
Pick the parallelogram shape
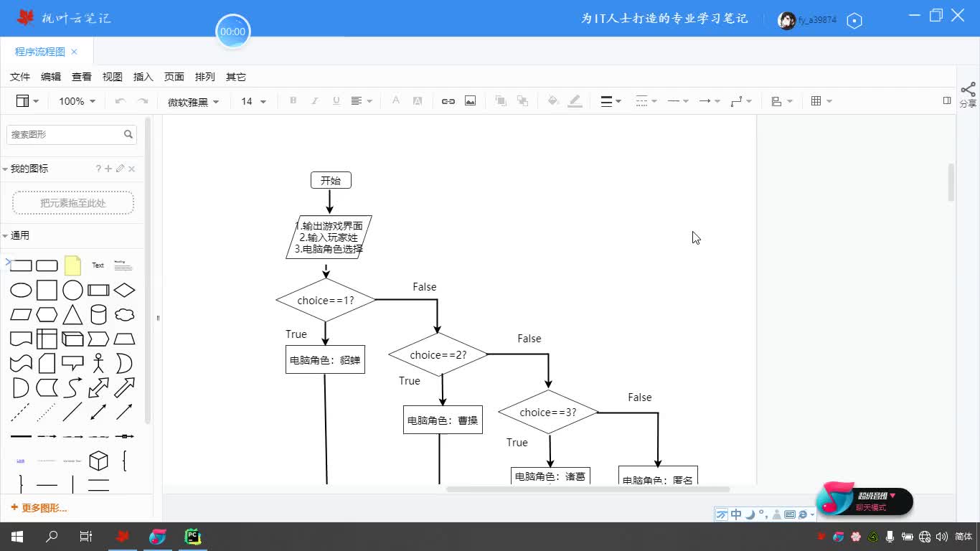coord(21,314)
